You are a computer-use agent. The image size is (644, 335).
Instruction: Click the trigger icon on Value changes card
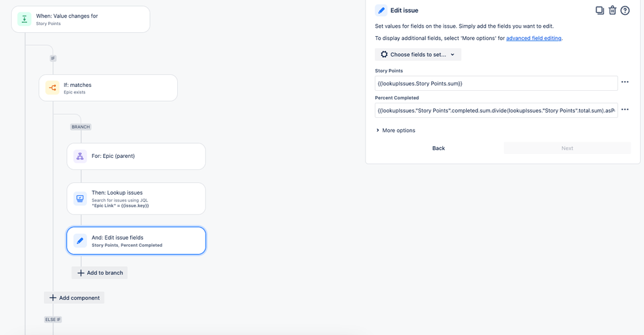point(24,19)
